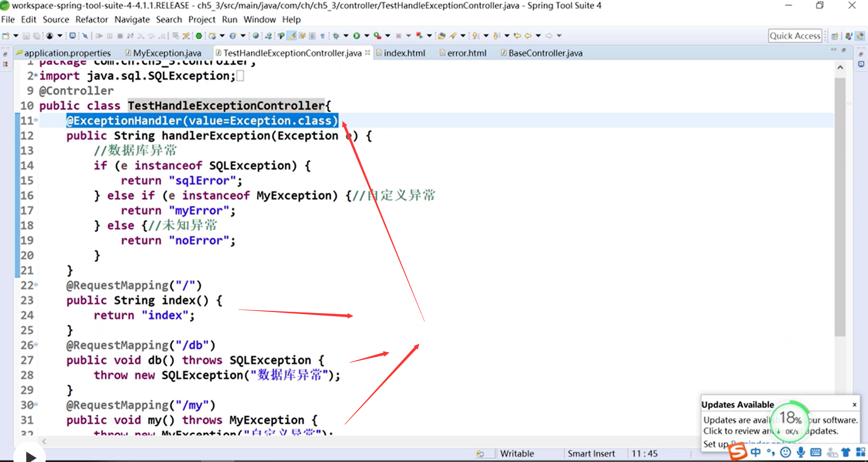Toggle Mark Occurrences highlighter button
This screenshot has height=462, width=868.
coord(292,36)
